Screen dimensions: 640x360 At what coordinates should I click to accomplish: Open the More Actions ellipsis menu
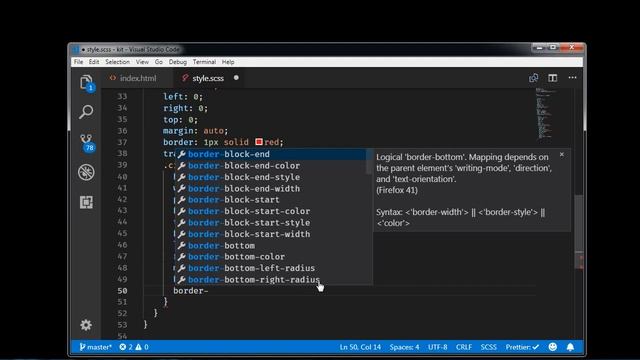pos(572,78)
